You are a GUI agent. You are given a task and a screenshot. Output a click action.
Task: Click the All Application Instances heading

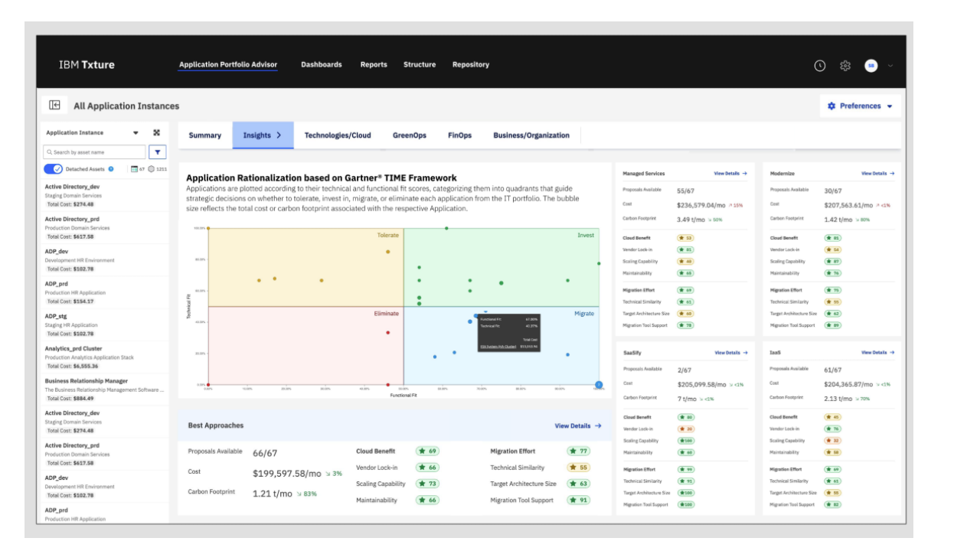(126, 106)
